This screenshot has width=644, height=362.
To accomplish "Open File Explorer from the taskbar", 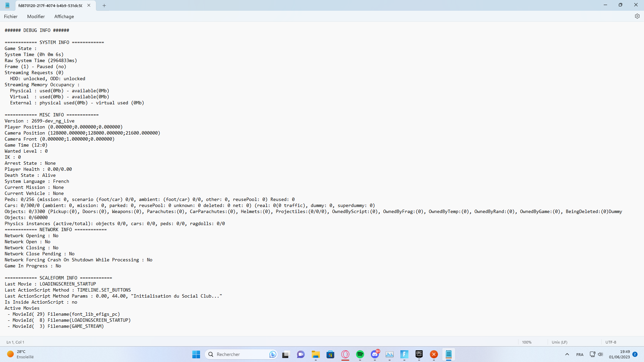I will (x=315, y=354).
